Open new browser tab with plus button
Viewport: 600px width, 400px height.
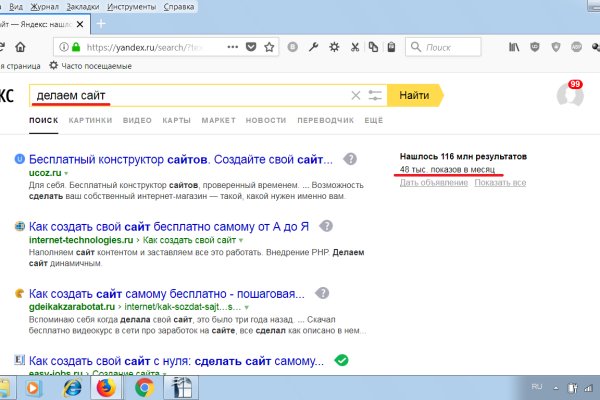(x=101, y=24)
